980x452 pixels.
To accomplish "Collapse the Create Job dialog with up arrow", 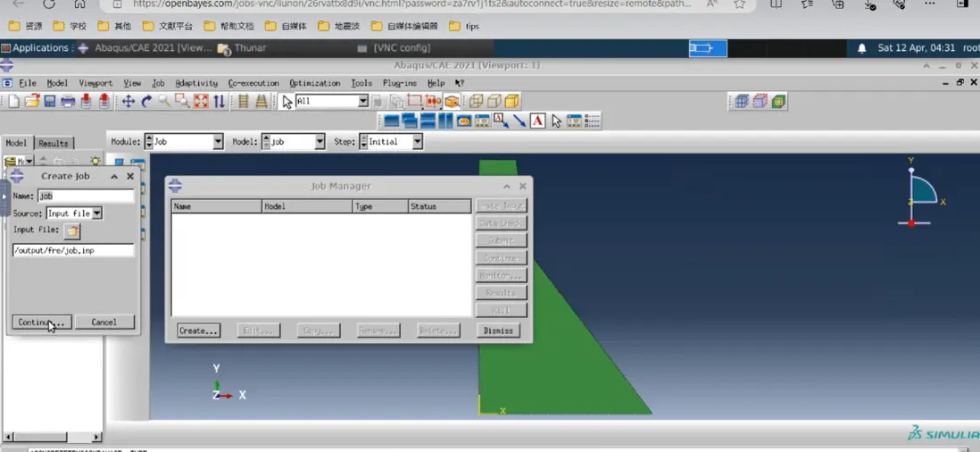I will 114,177.
